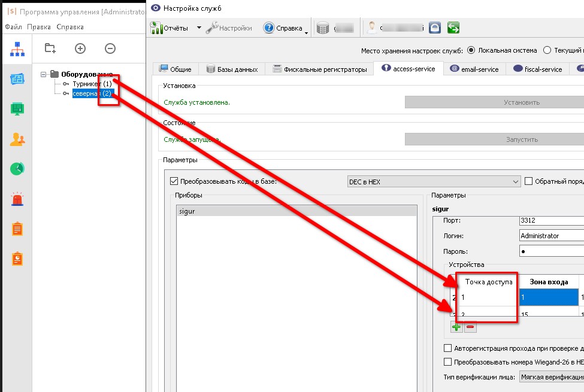Open the alarm siren sidebar icon
This screenshot has width=584, height=392.
point(17,199)
